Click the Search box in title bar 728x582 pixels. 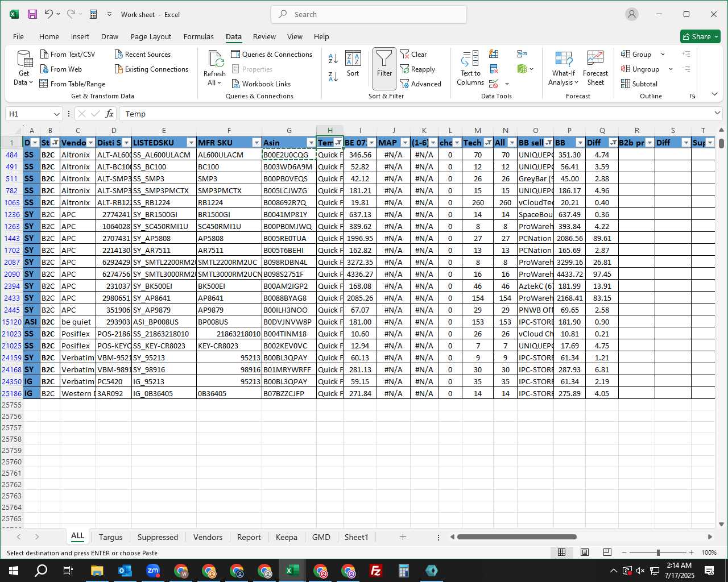pyautogui.click(x=369, y=14)
